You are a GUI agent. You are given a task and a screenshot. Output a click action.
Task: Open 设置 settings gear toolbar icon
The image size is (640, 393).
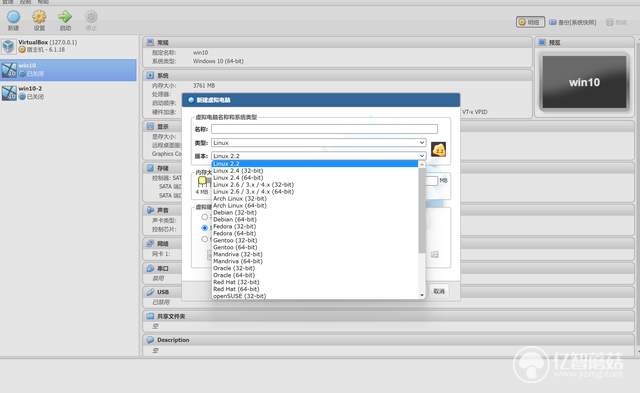click(x=39, y=17)
